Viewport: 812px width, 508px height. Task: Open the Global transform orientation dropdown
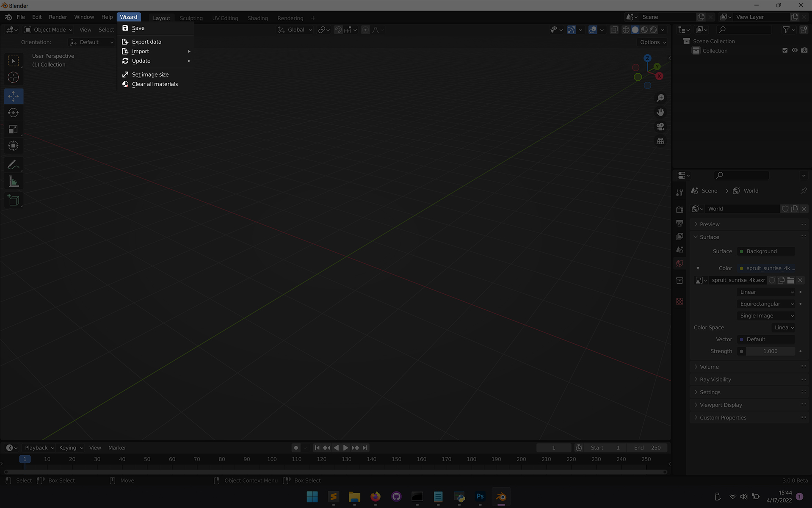coord(295,30)
